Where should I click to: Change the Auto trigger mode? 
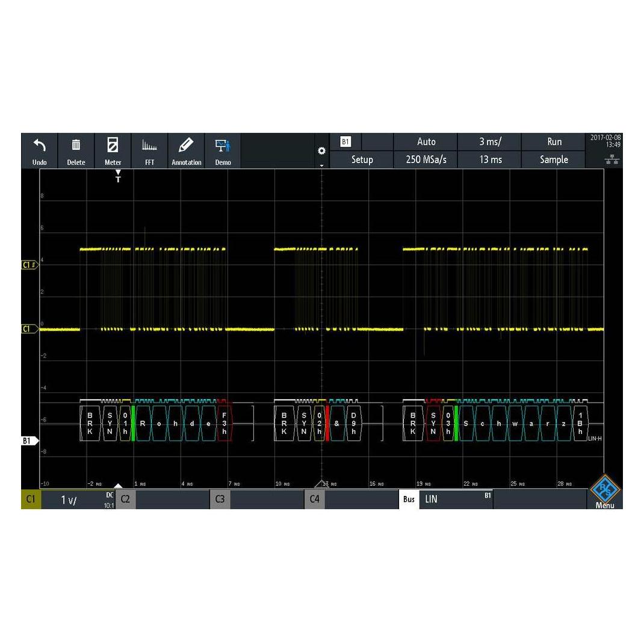pyautogui.click(x=426, y=141)
